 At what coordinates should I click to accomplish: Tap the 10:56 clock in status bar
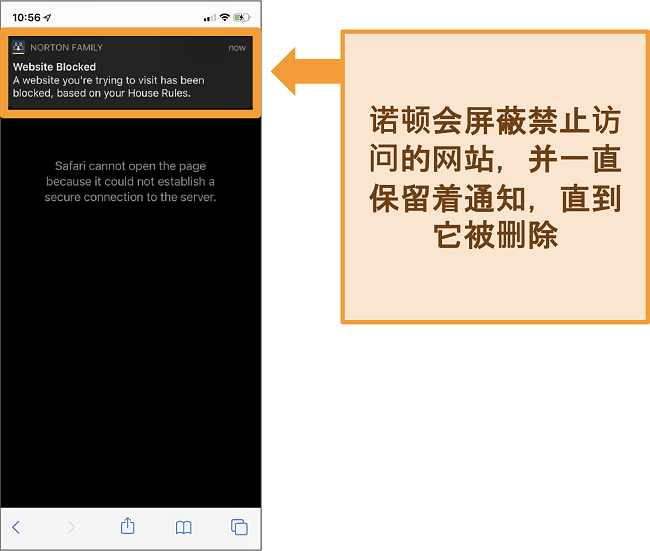click(x=27, y=17)
